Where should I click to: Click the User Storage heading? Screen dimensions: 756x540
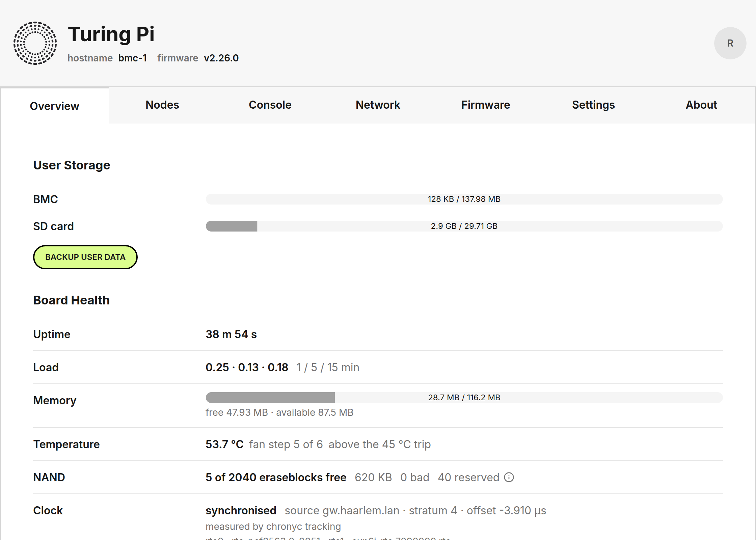coord(72,165)
